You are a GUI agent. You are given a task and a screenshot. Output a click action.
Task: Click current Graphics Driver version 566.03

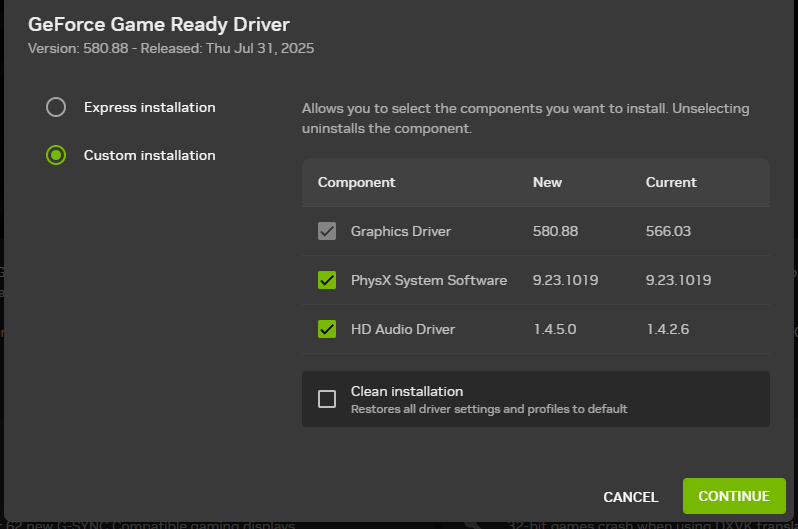click(668, 231)
